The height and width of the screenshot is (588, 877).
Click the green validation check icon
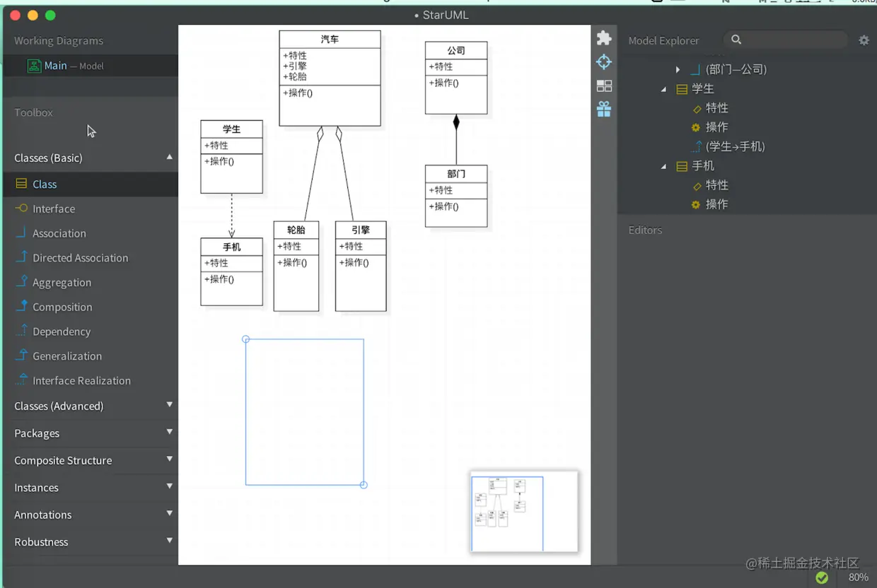(822, 577)
